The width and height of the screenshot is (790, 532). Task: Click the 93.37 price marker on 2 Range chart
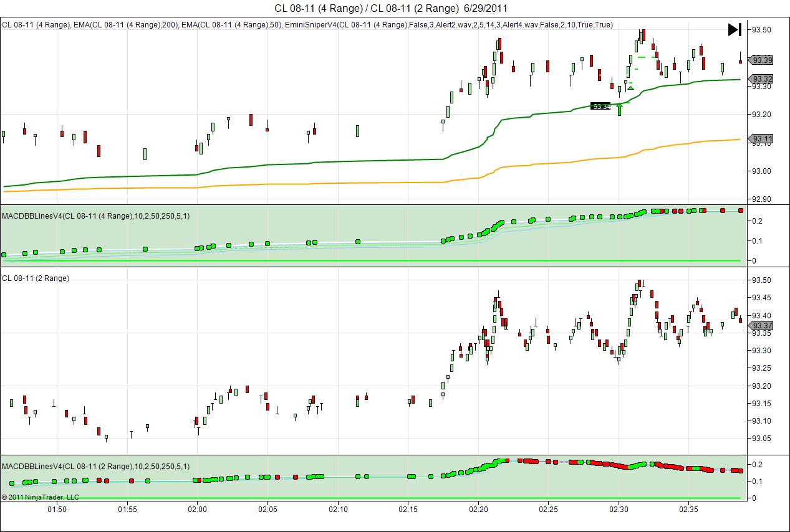pyautogui.click(x=761, y=326)
